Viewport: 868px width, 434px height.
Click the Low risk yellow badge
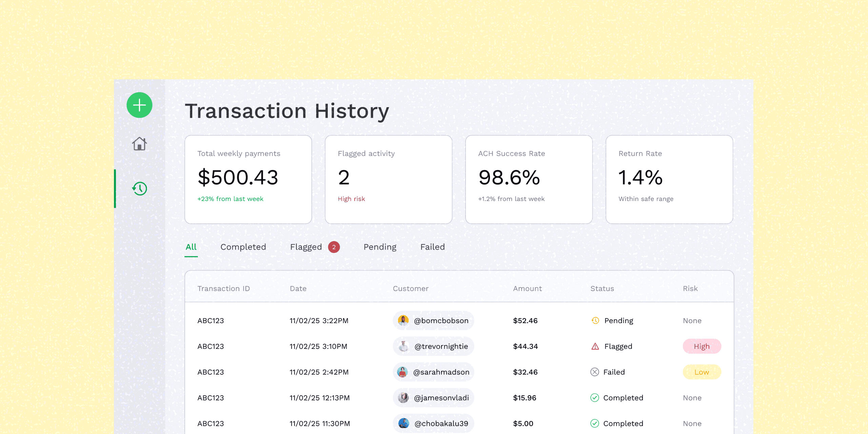click(702, 372)
